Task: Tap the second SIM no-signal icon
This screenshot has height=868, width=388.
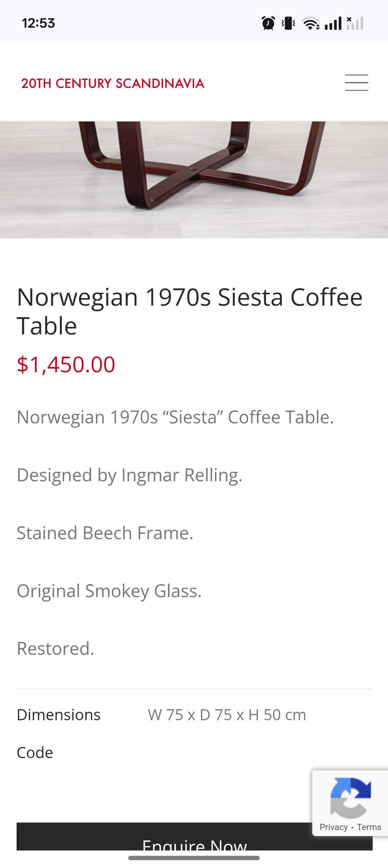Action: (x=355, y=23)
